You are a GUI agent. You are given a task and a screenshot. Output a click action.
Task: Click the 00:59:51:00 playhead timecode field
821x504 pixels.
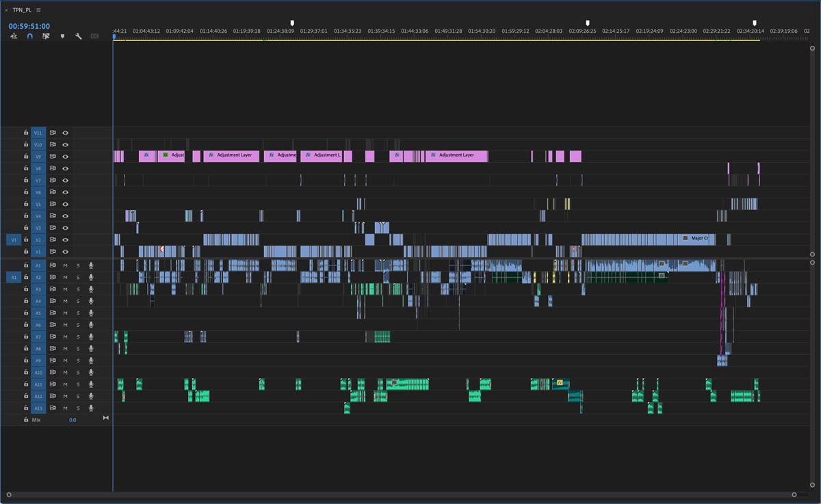click(x=29, y=26)
